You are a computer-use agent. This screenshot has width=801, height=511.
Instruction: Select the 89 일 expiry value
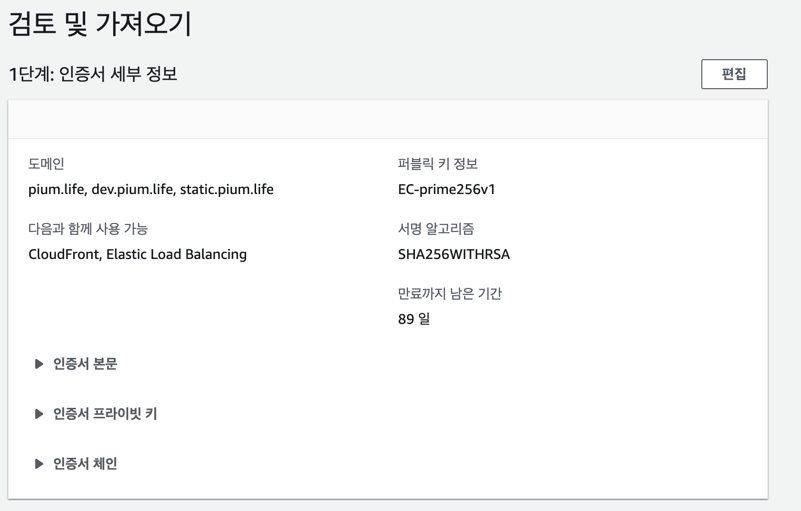pos(414,319)
